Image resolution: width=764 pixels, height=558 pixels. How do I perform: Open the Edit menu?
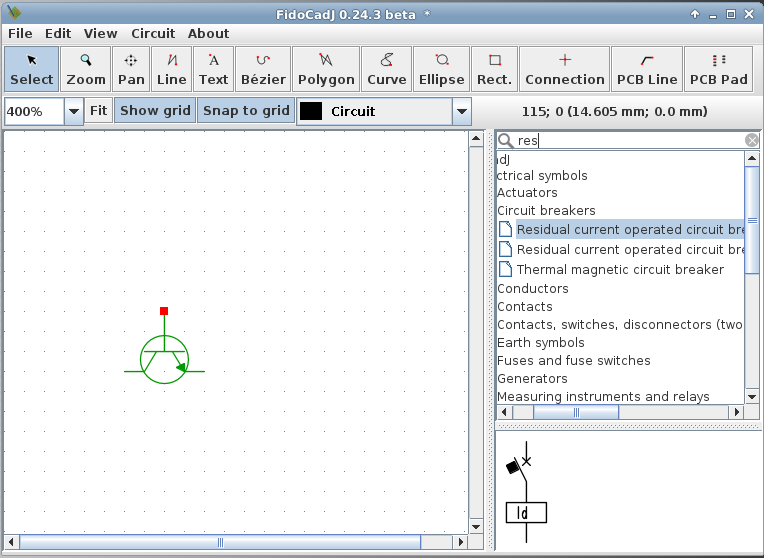click(58, 33)
